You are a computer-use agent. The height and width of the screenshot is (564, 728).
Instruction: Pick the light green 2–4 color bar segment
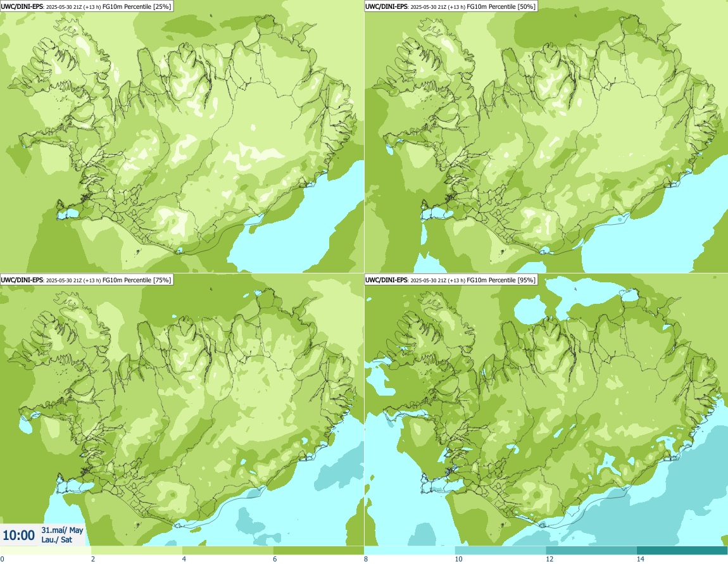pos(137,551)
